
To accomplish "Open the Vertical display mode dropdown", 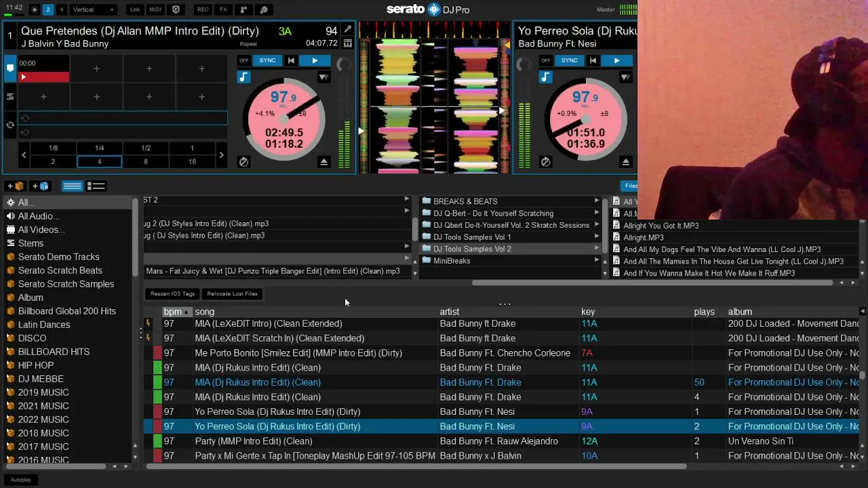I will (x=94, y=9).
